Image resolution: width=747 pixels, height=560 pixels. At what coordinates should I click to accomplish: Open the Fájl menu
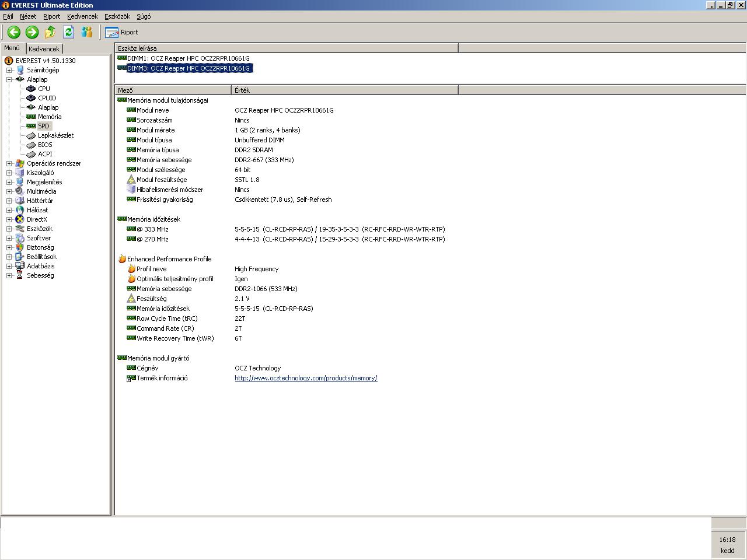pyautogui.click(x=8, y=16)
